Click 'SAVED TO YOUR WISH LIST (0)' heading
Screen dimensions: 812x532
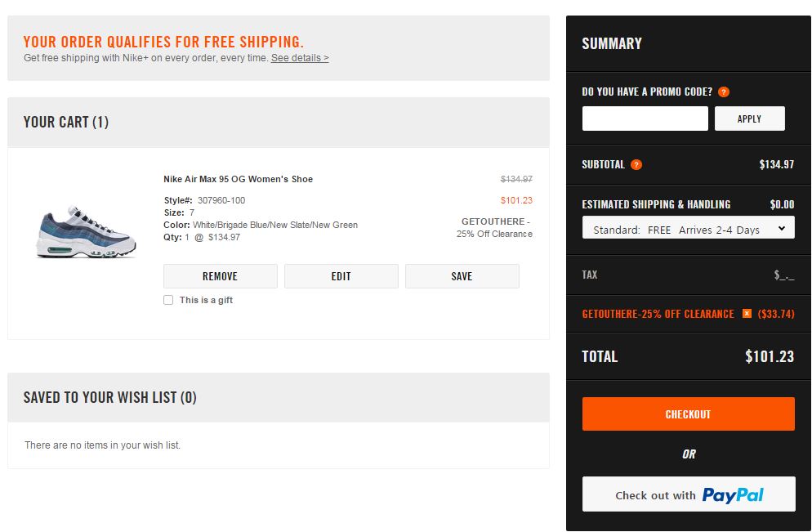[109, 397]
